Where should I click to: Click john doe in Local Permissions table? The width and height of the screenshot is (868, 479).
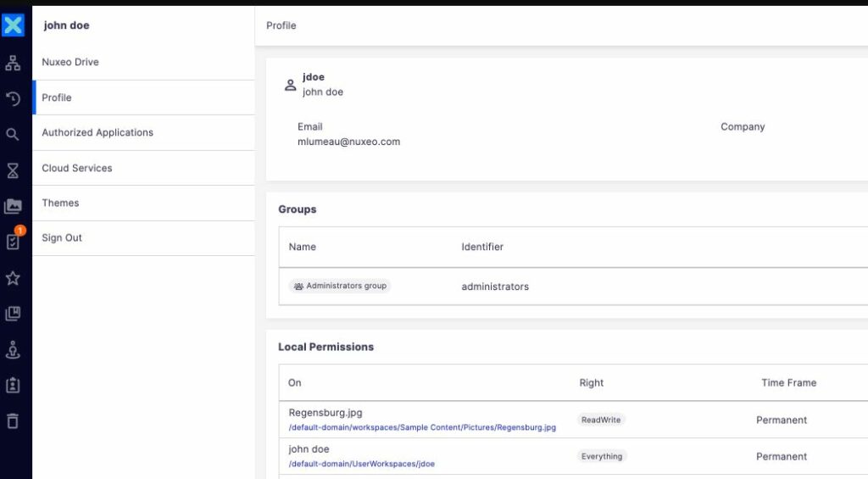pos(309,449)
